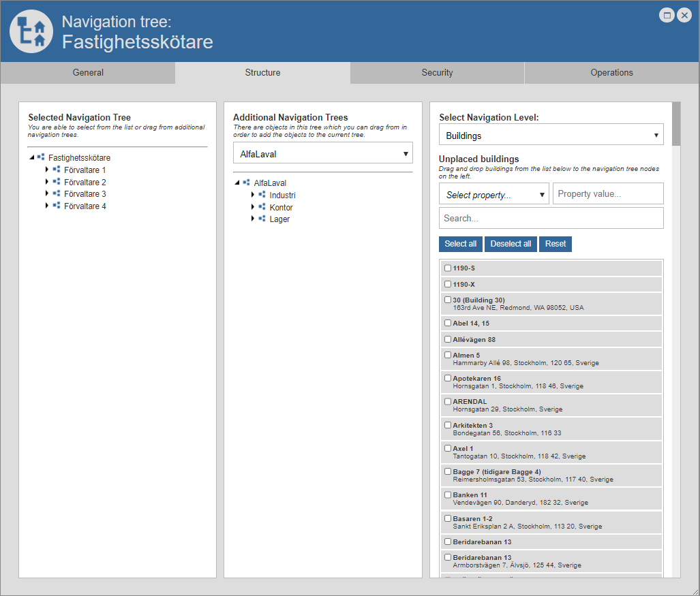Check the Almen 5 building checkbox
Screen dimensions: 700x596
[x=448, y=355]
